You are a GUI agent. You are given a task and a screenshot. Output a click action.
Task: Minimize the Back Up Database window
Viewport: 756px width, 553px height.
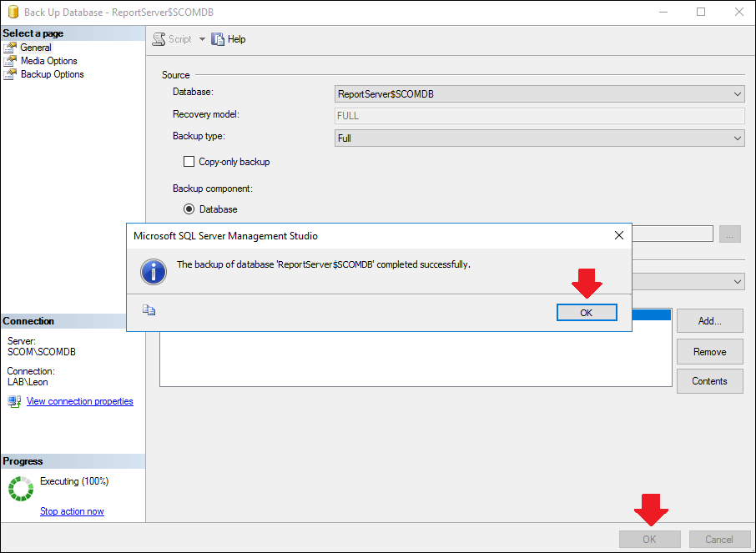(663, 12)
